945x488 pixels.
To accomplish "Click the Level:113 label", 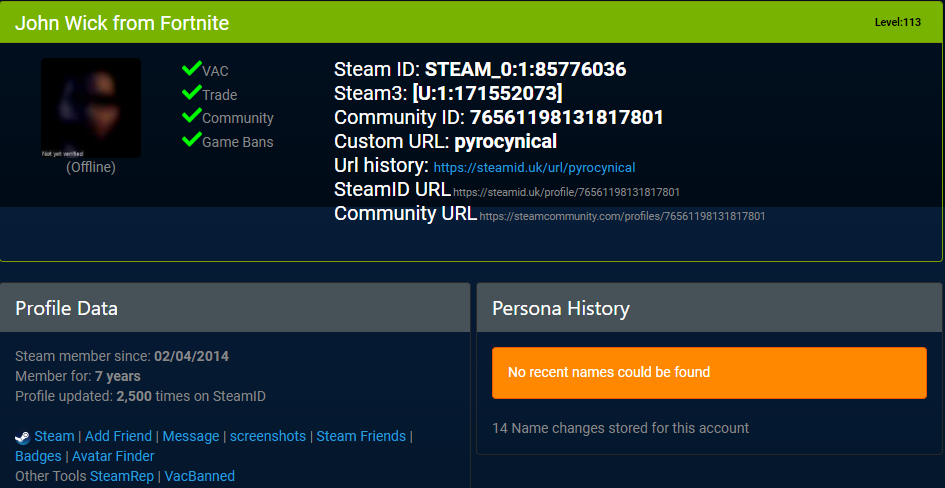I will tap(898, 22).
